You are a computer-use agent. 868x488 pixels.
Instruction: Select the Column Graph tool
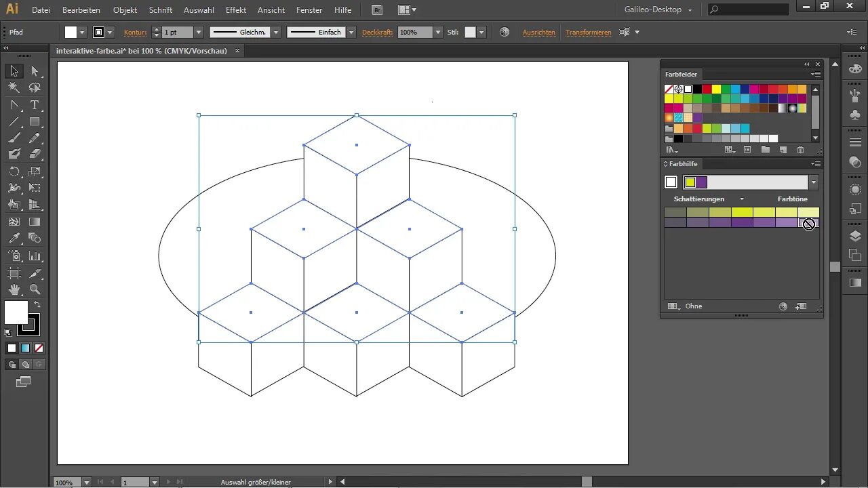point(35,256)
